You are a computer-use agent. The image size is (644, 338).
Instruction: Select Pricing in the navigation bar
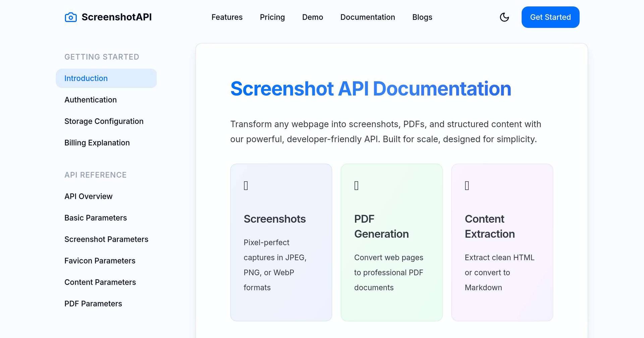click(x=272, y=17)
